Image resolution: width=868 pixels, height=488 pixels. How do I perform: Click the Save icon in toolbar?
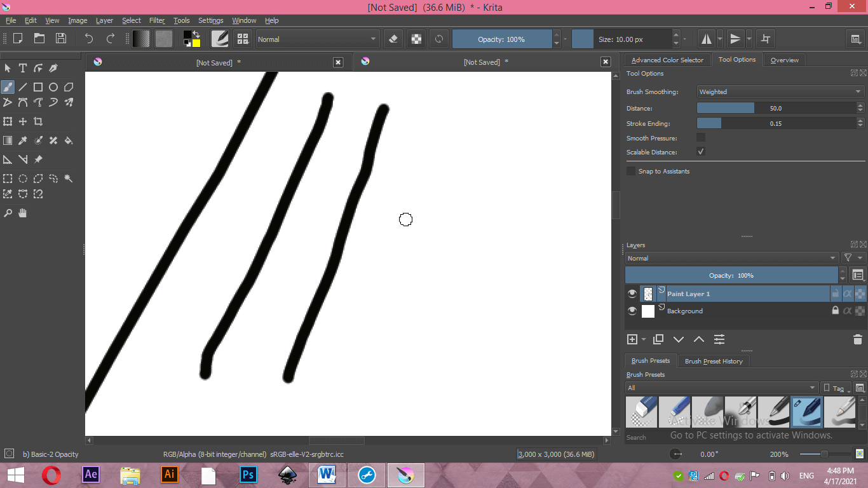click(x=61, y=39)
